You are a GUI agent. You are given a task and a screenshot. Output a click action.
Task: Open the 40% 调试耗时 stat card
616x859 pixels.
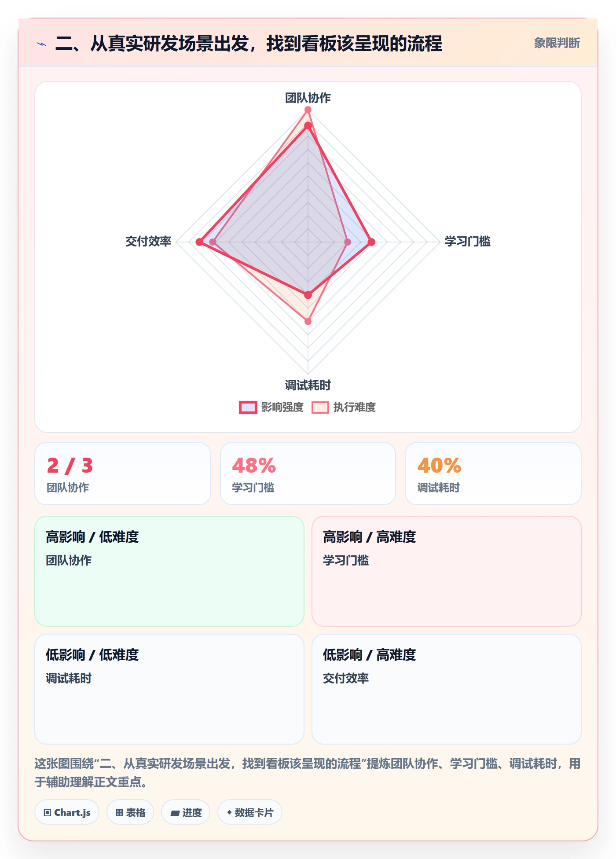tap(493, 474)
